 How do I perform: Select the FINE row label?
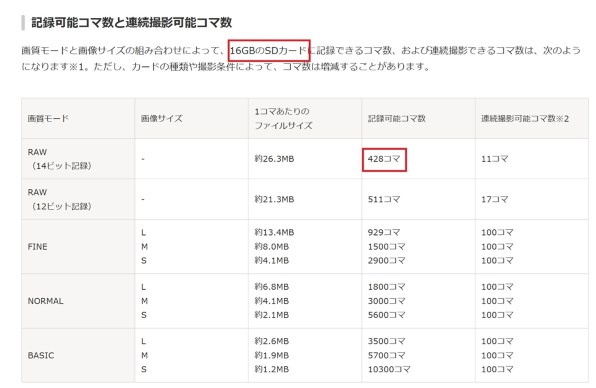coord(37,247)
